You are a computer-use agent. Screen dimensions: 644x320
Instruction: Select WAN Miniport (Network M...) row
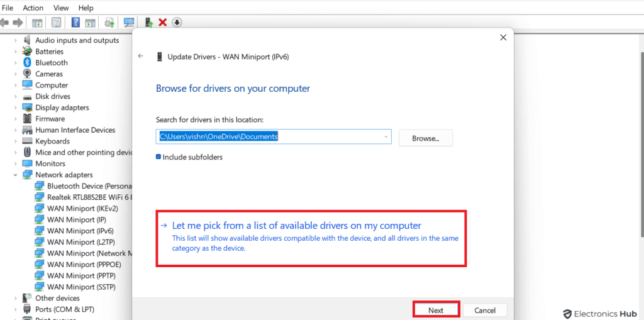coord(84,253)
